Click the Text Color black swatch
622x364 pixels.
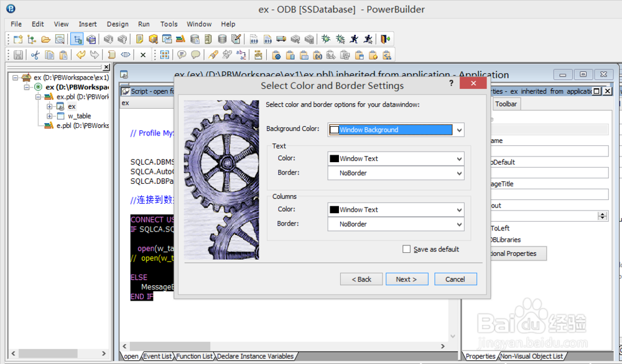click(335, 159)
